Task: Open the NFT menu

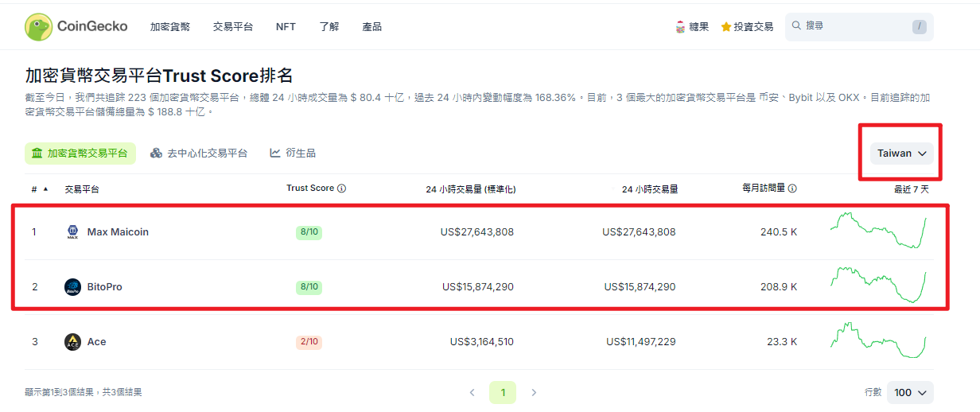Action: [x=286, y=26]
